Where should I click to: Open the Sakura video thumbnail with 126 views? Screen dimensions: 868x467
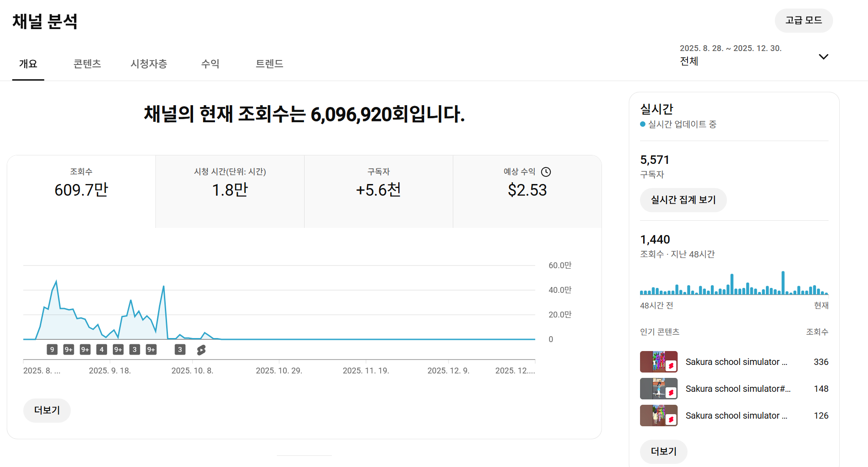click(658, 416)
